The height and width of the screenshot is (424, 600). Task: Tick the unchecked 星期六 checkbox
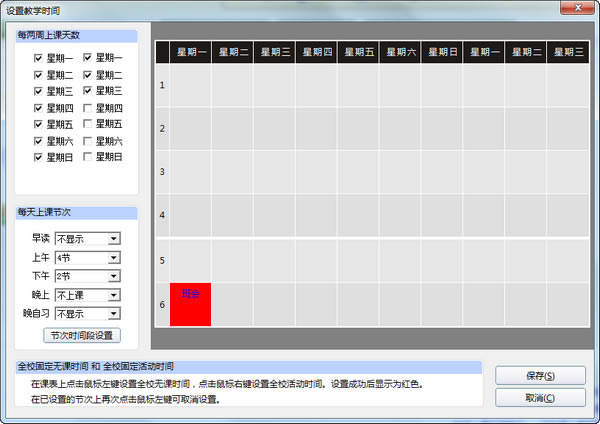(x=88, y=141)
